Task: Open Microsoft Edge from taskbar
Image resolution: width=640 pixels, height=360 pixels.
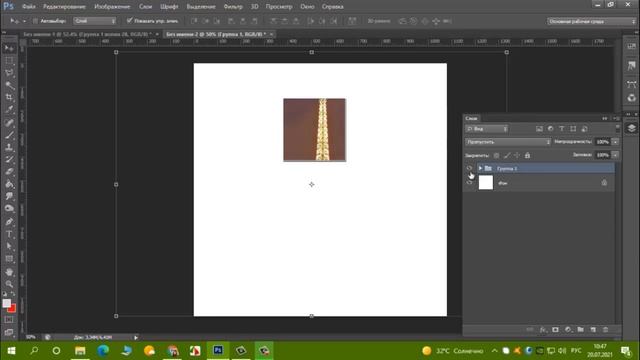Action: [103, 351]
